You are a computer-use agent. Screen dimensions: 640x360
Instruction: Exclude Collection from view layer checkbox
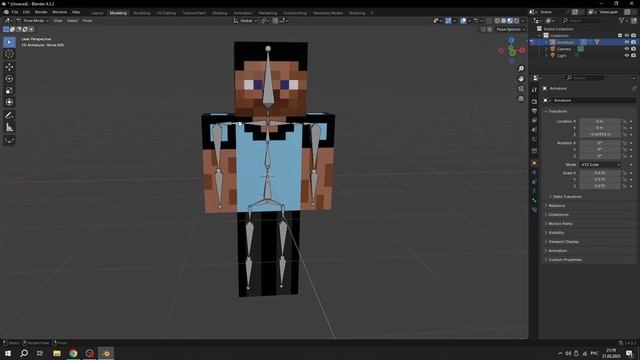pos(620,36)
